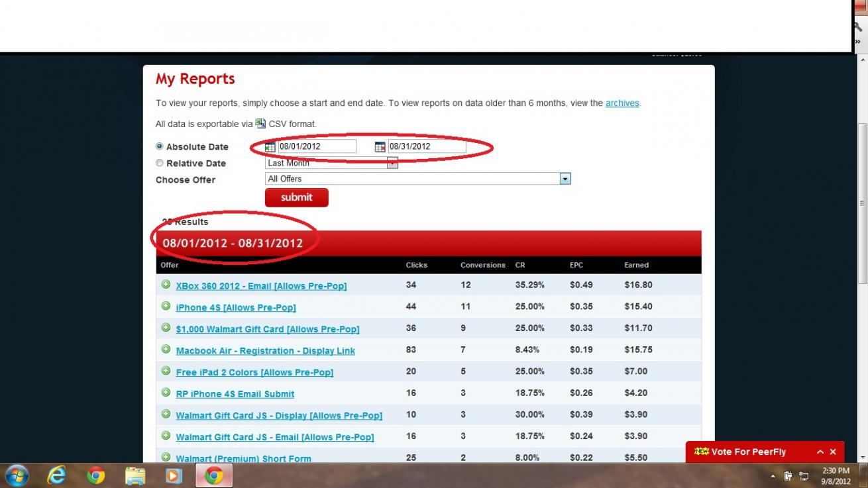Click the Vote For PeerFly banner text

749,452
